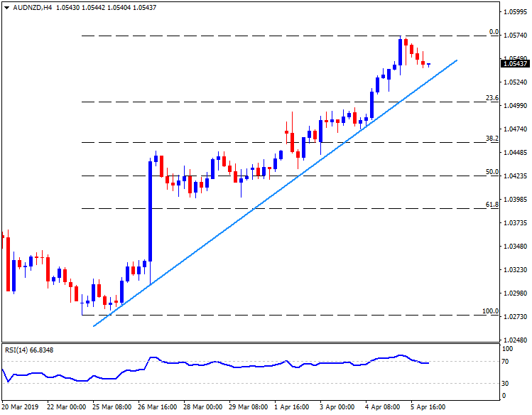Image resolution: width=532 pixels, height=415 pixels.
Task: Click the RSI(14) indicator label
Action: pyautogui.click(x=29, y=348)
